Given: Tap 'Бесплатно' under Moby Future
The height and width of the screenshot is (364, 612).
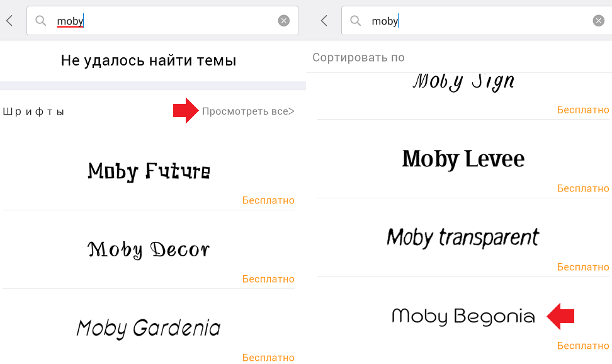Looking at the screenshot, I should (268, 200).
